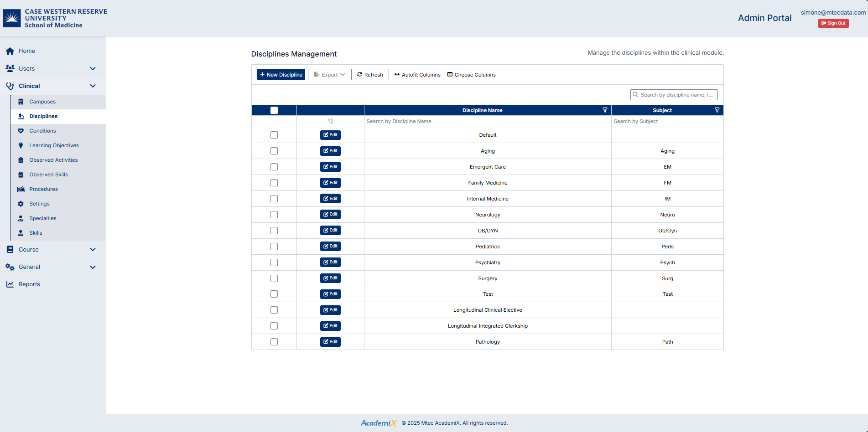Open Settings under Clinical menu
Image resolution: width=868 pixels, height=432 pixels.
[39, 204]
